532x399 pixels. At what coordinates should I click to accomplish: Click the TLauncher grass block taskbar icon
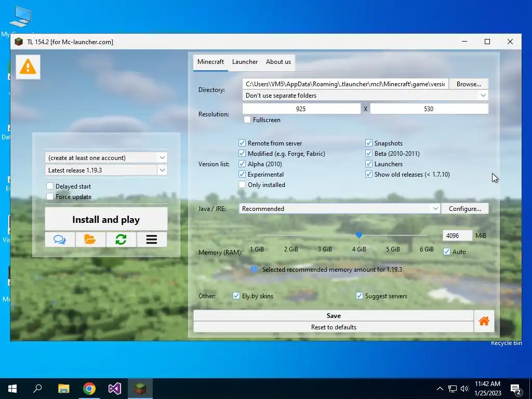tap(140, 389)
